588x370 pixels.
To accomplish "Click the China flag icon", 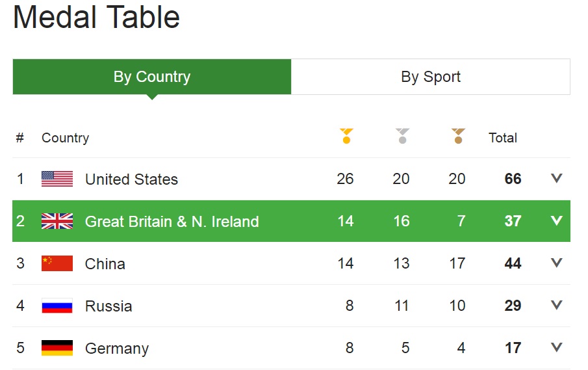I will point(57,263).
